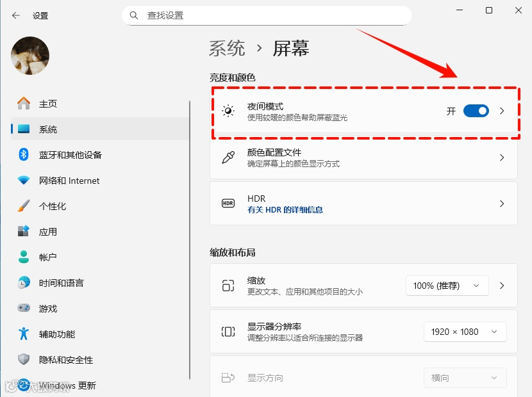The width and height of the screenshot is (532, 397).
Task: Click the color profile eyedropper icon
Action: tap(228, 158)
